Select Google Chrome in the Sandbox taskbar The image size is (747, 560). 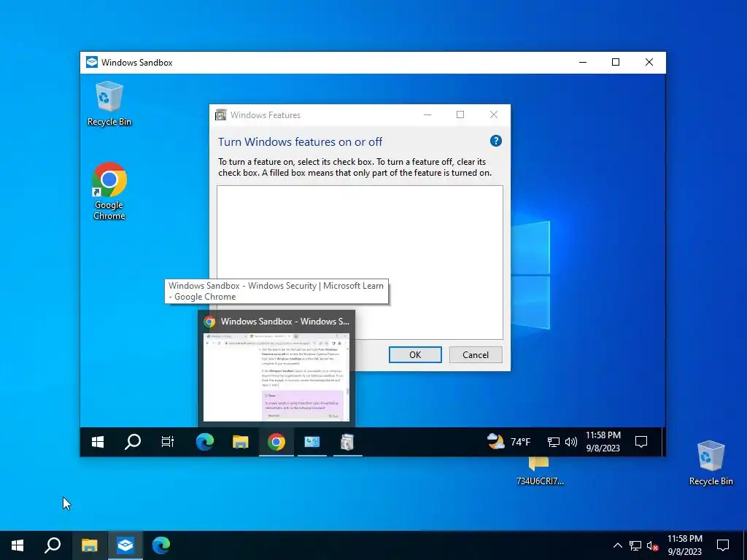[276, 442]
